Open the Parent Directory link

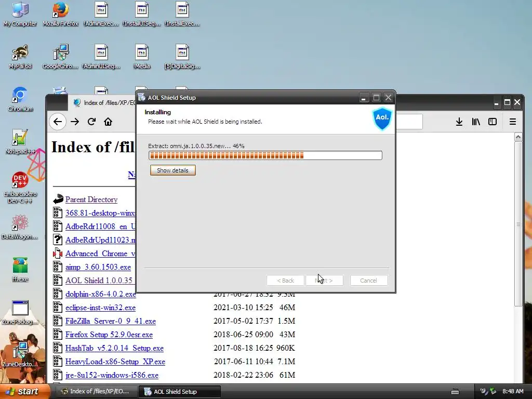point(91,199)
